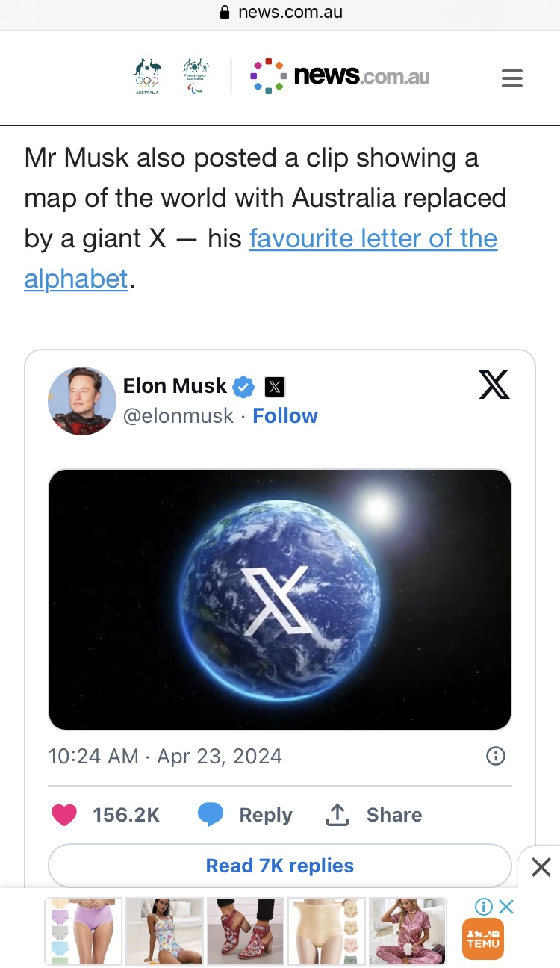
Task: Tap the news.com.au address bar
Action: 280,13
